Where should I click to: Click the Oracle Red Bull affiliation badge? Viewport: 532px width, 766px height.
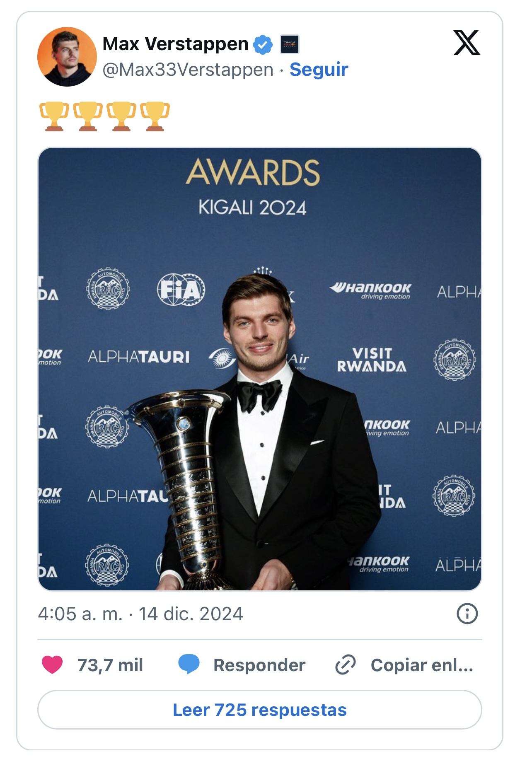point(290,44)
